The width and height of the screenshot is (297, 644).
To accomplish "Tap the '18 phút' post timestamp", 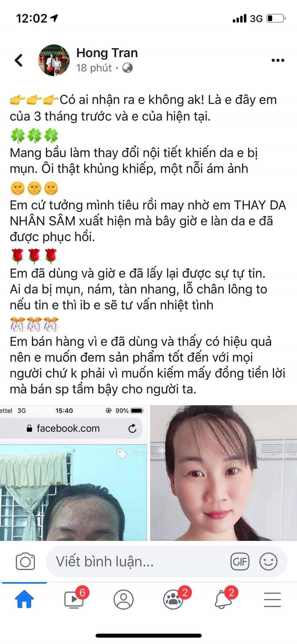I will [x=94, y=68].
